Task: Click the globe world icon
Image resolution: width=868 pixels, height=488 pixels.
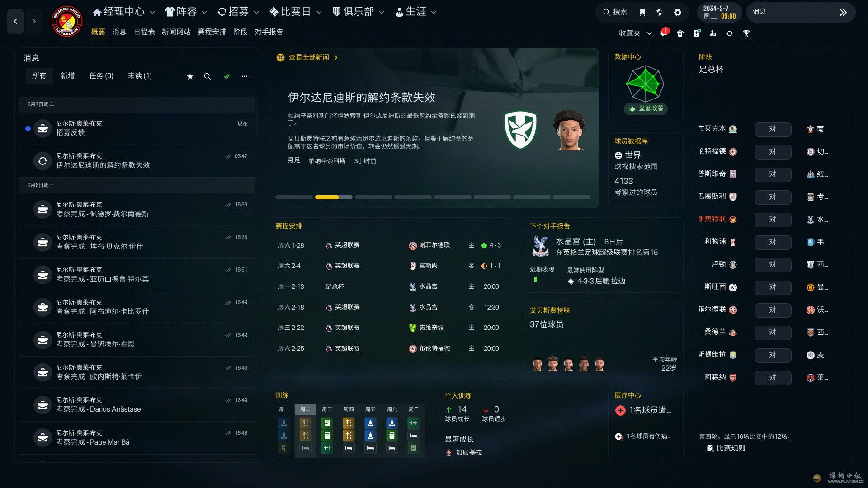Action: coord(659,13)
